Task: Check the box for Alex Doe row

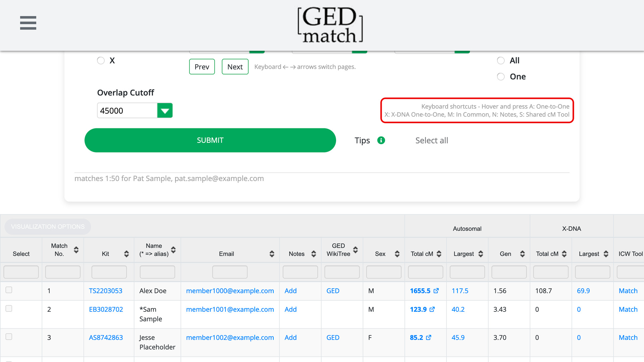Action: (x=9, y=290)
